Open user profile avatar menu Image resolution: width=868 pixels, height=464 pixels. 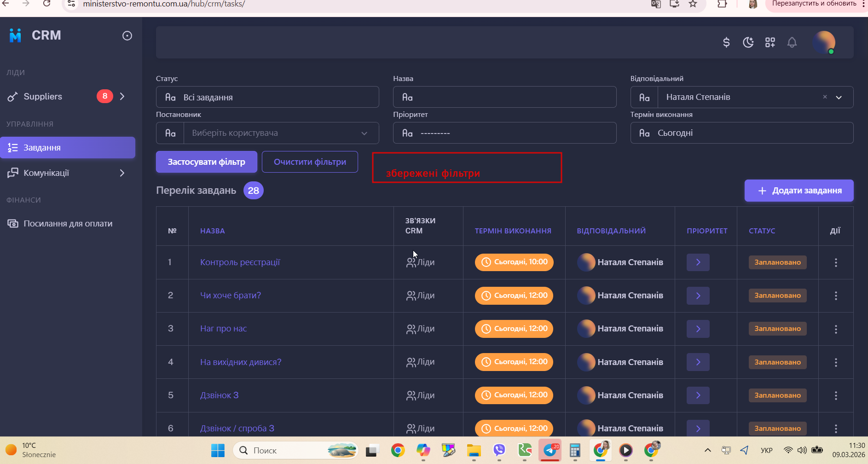824,42
